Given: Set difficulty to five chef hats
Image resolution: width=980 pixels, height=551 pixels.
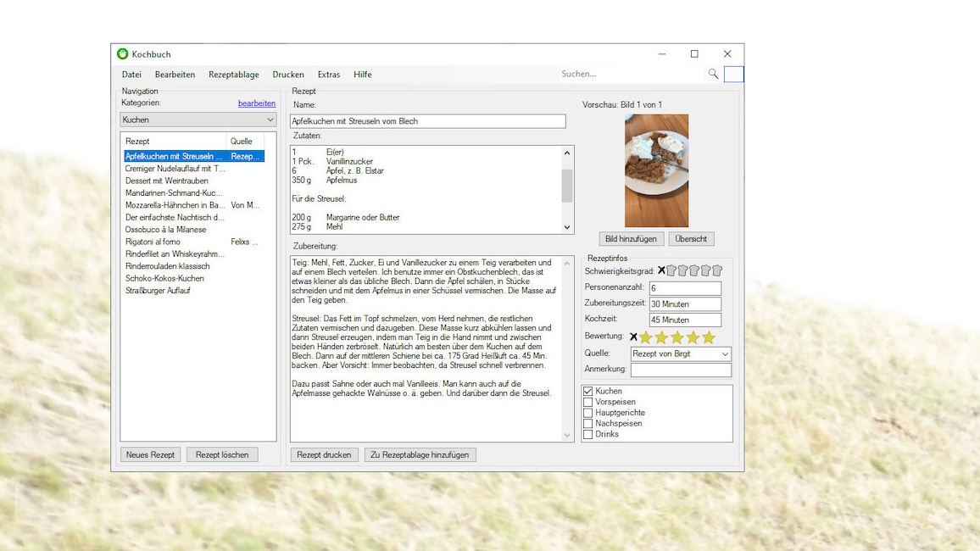Looking at the screenshot, I should coord(717,271).
